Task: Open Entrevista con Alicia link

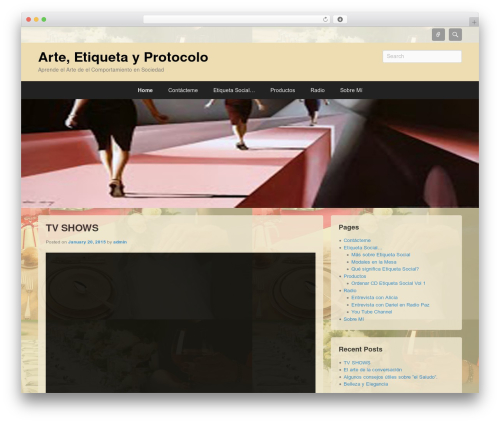Action: [374, 298]
